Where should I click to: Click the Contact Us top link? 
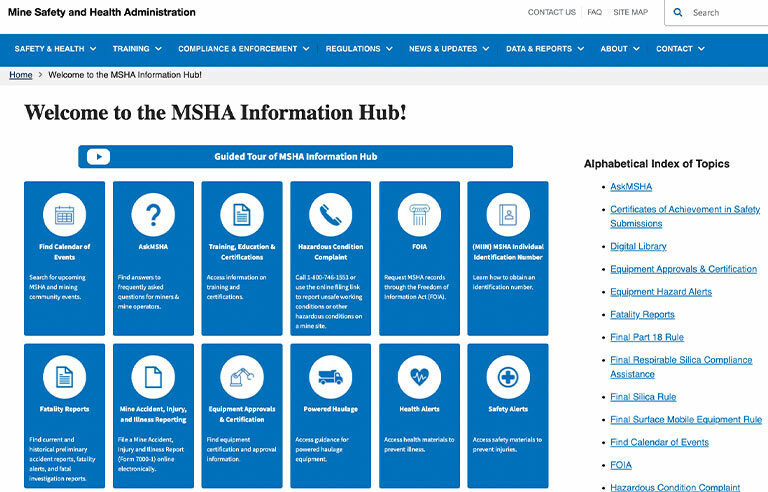(x=552, y=12)
